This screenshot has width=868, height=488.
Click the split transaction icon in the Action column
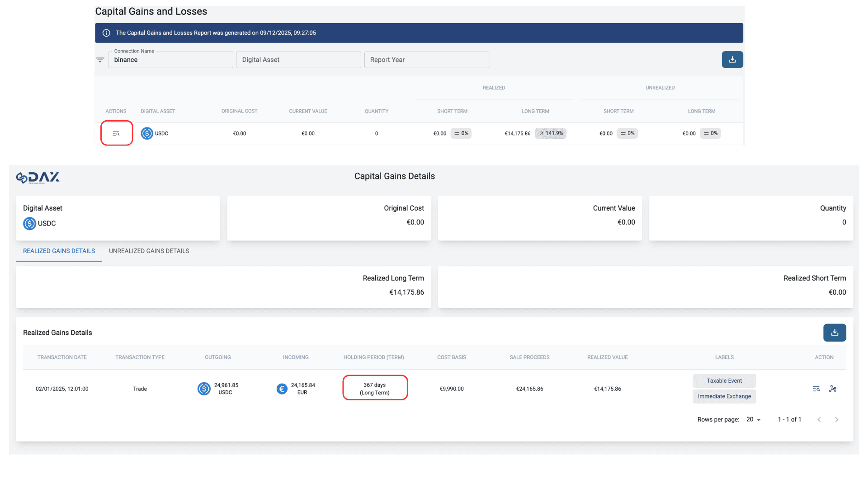(833, 389)
